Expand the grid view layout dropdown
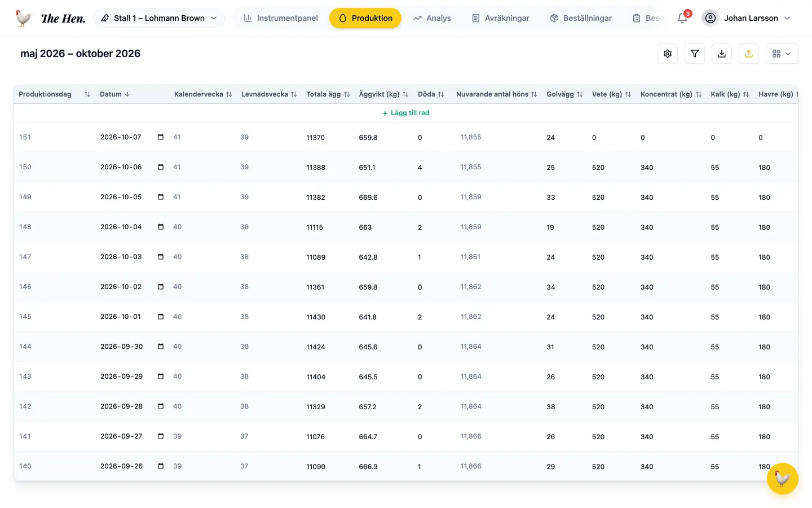Viewport: 812px width, 508px height. [782, 54]
